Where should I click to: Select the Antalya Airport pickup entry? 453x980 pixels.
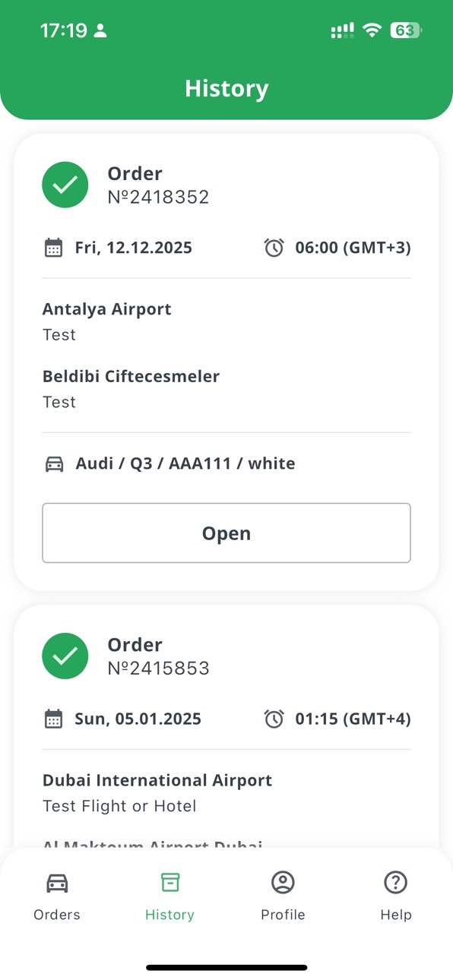pyautogui.click(x=107, y=321)
